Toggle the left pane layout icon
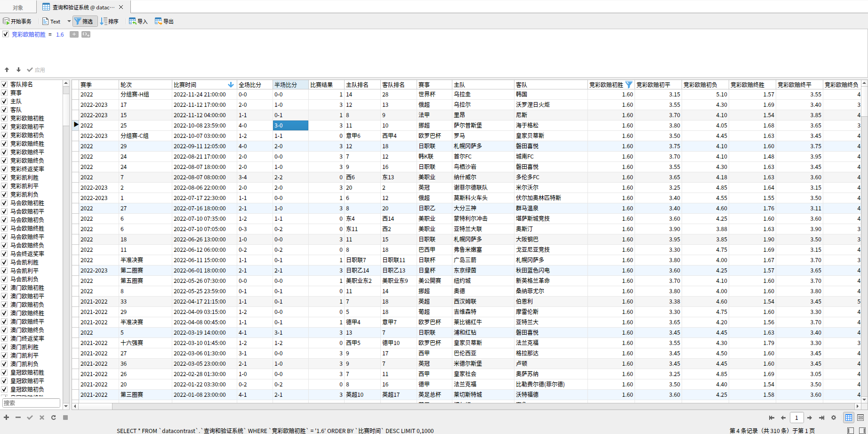Viewport: 868px width, 434px height. coord(850,430)
